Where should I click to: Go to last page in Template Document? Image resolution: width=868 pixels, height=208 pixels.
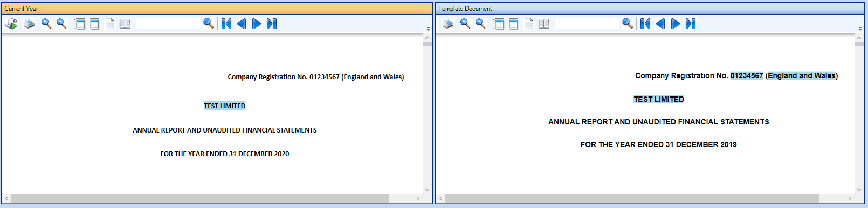[x=691, y=24]
